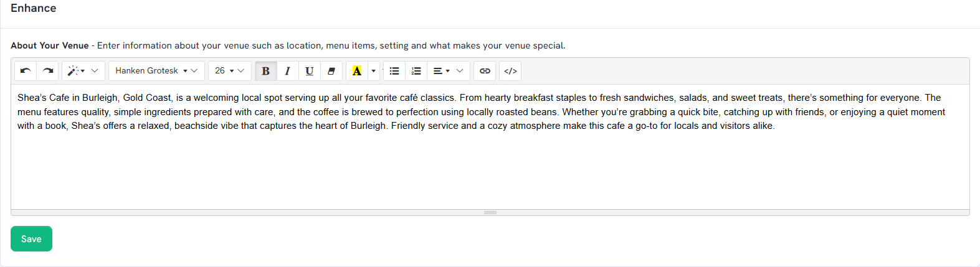Insert a numbered ordered list
Viewport: 980px width, 267px height.
coord(417,71)
